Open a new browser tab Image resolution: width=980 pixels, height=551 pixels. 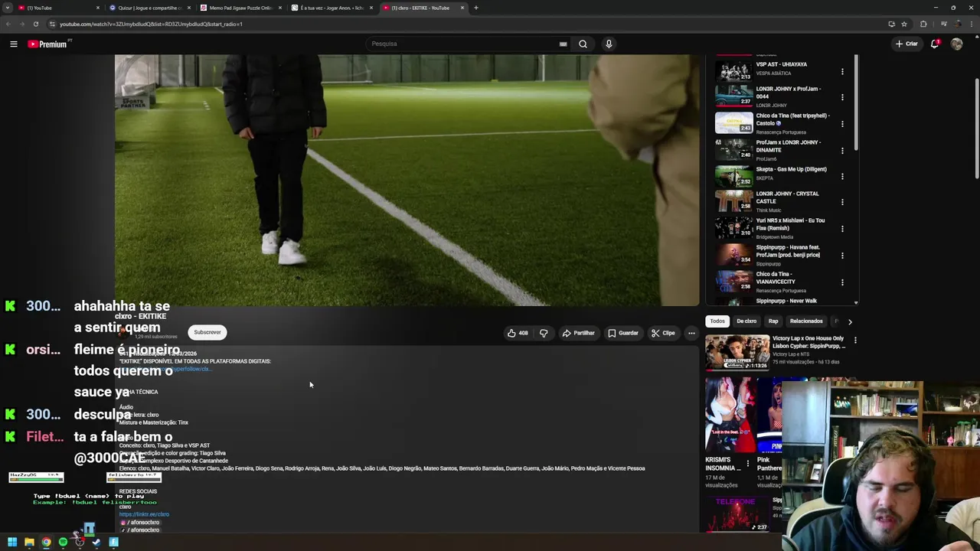475,8
